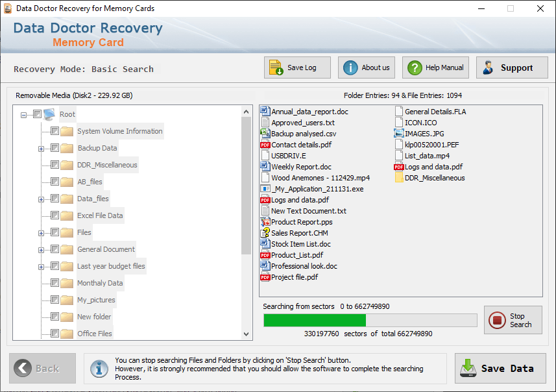Click the Word icon of Professional look.doc
This screenshot has height=392, width=556.
tap(265, 265)
